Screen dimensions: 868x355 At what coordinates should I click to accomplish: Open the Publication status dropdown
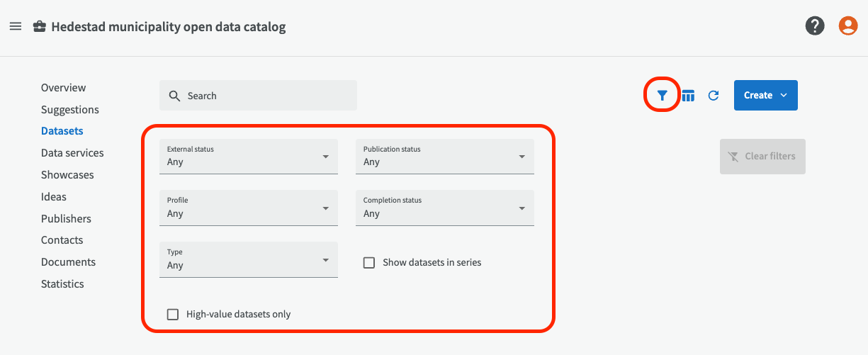(445, 156)
